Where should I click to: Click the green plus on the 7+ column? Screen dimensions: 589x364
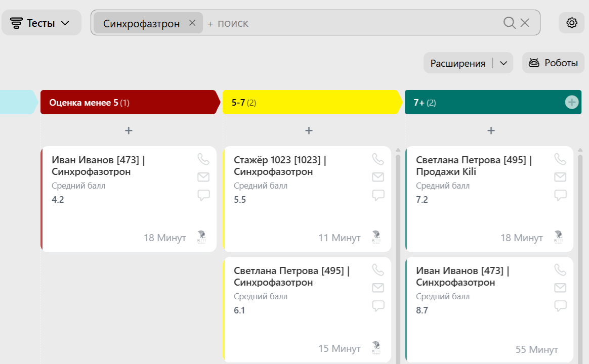(571, 102)
